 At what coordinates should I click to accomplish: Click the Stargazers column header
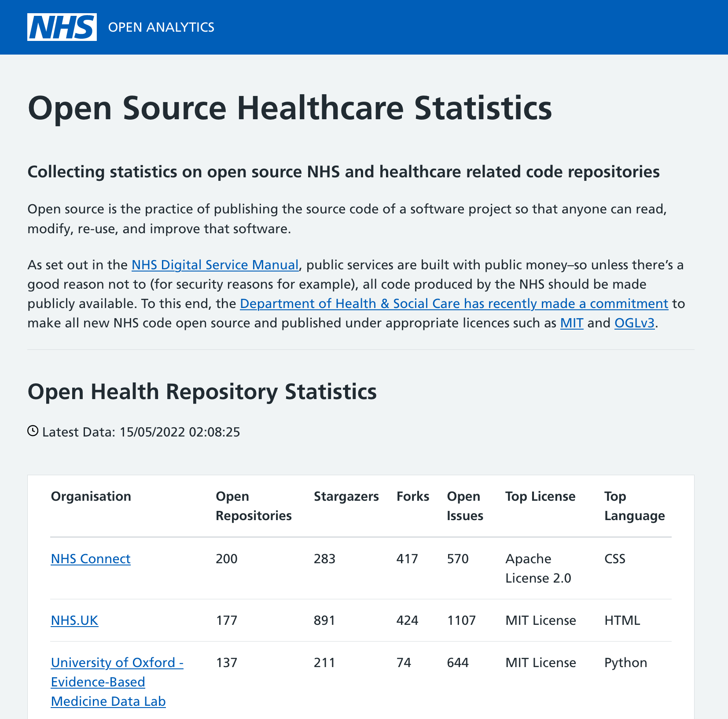(346, 496)
